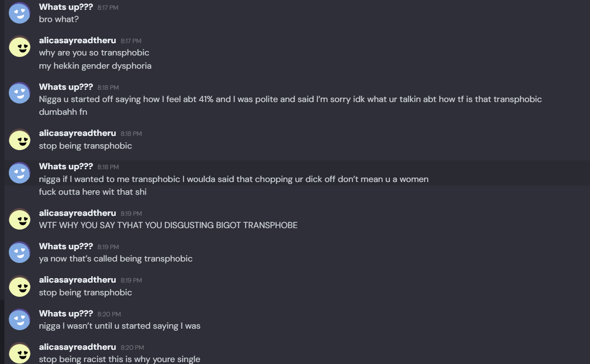Screen dimensions: 590x364
Task: Click the 8:20 PM timestamp beside alicasayreadtheru
Action: click(132, 348)
